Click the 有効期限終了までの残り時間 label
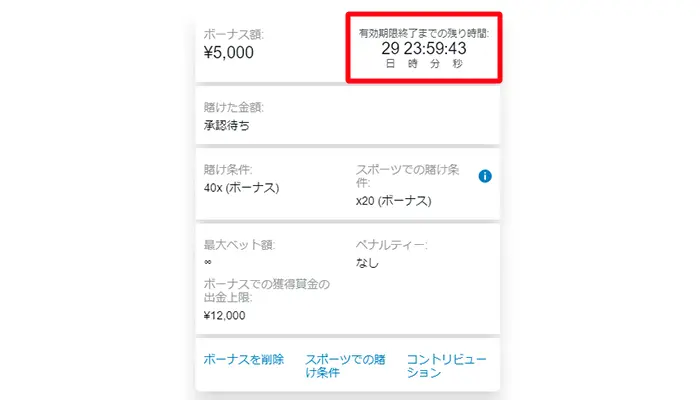Viewport: 700px width, 400px height. [424, 33]
